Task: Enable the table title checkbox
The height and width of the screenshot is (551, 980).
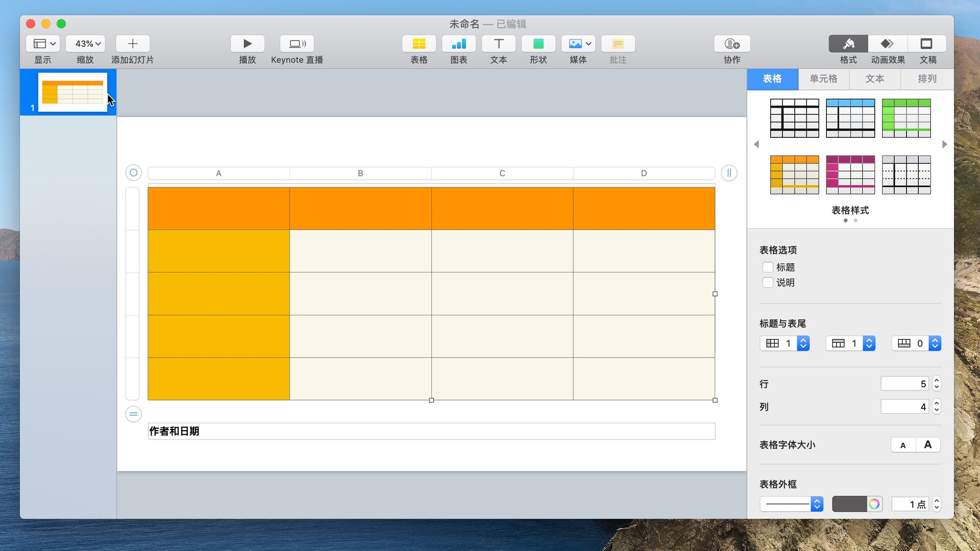Action: pyautogui.click(x=768, y=267)
